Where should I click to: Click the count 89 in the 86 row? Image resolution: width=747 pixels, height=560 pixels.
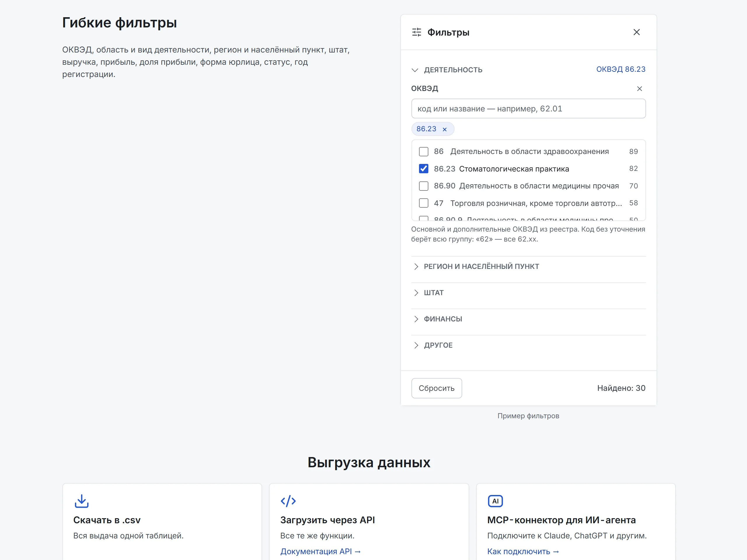click(x=633, y=152)
